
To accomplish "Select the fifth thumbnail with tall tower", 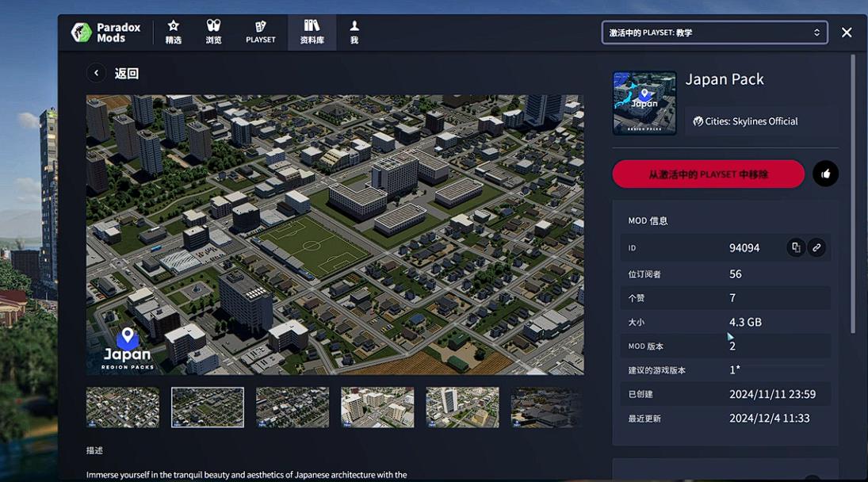I will pyautogui.click(x=462, y=407).
